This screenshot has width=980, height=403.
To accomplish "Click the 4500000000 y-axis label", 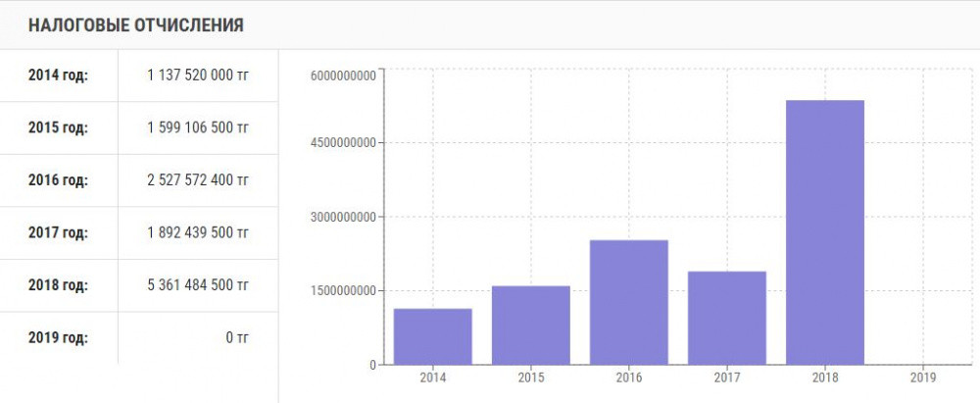I will click(343, 143).
